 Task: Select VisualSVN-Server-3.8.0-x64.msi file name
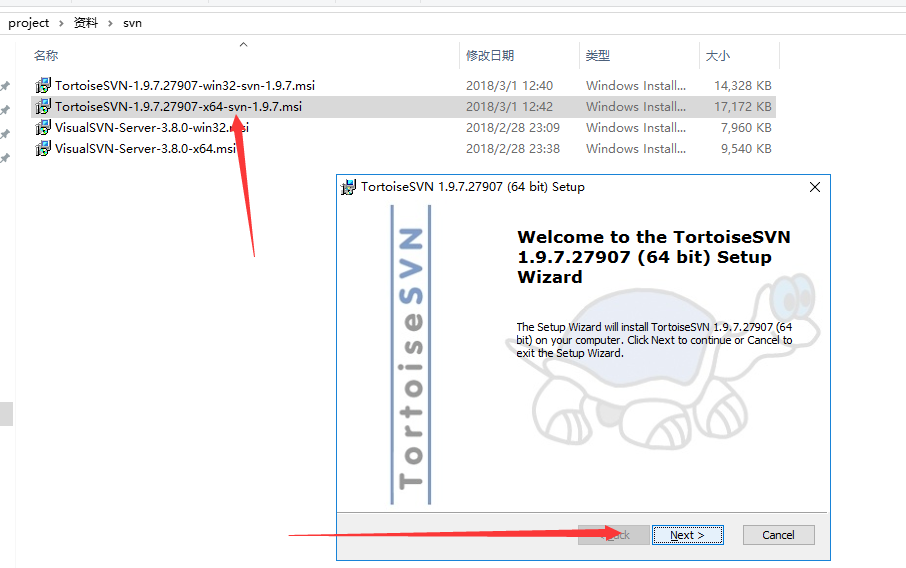[146, 149]
